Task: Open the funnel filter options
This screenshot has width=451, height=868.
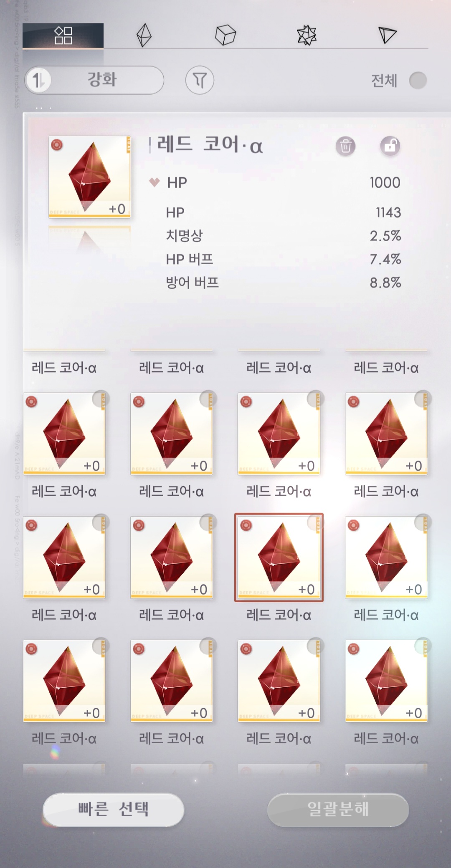Action: tap(200, 80)
